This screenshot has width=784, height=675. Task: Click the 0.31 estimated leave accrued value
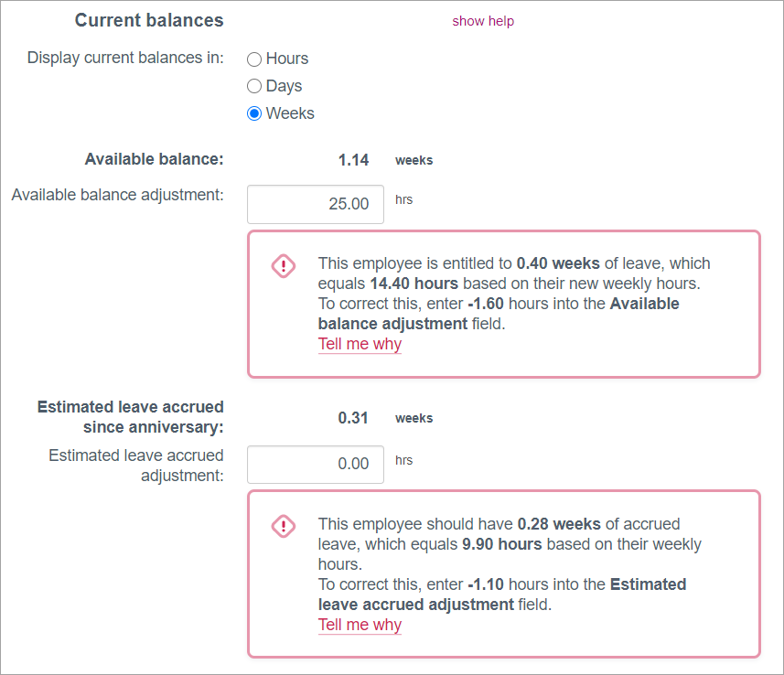(353, 418)
